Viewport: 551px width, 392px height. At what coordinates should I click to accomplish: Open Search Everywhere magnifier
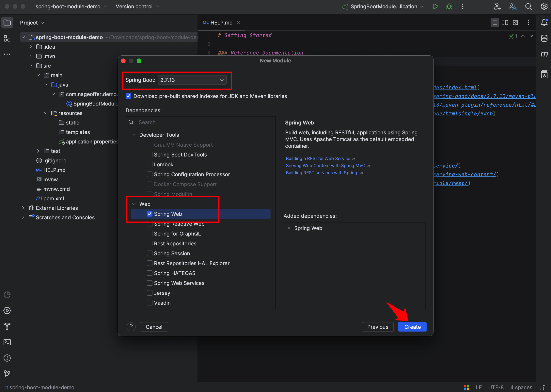click(528, 7)
